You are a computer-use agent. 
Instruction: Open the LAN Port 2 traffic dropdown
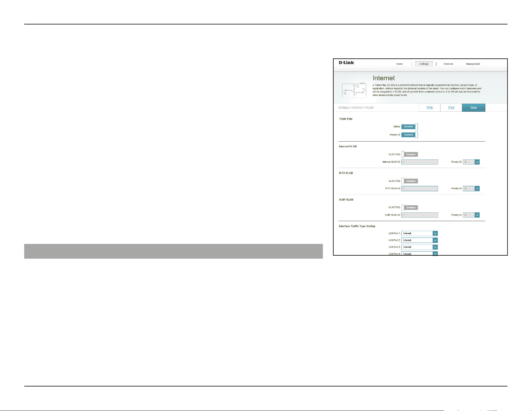click(x=420, y=240)
